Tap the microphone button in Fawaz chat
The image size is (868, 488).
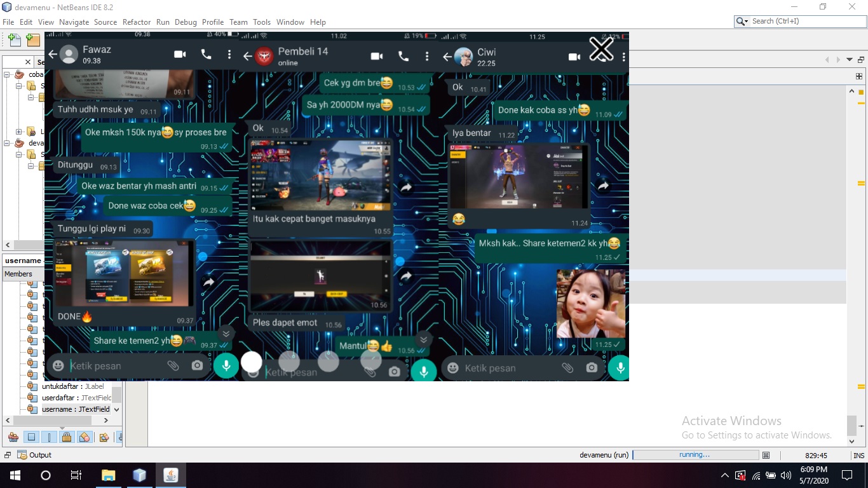pyautogui.click(x=226, y=365)
